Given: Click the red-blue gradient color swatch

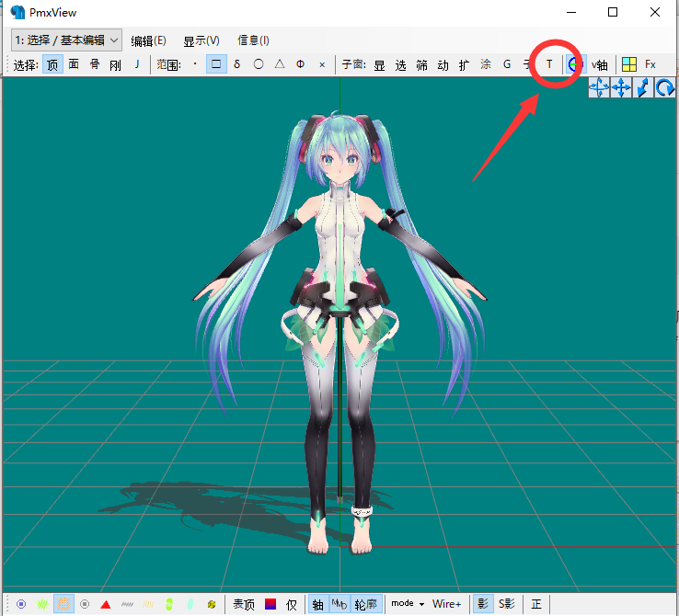Looking at the screenshot, I should click(270, 604).
